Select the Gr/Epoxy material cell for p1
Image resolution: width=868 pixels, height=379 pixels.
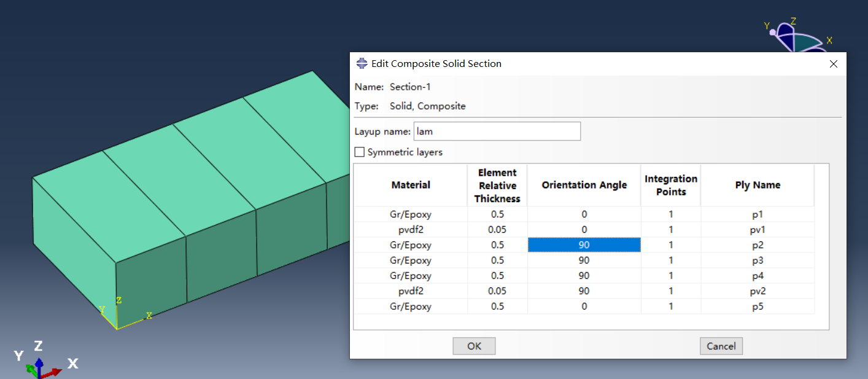coord(411,214)
